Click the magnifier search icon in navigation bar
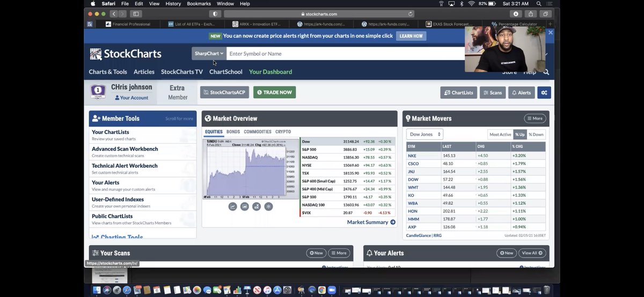The height and width of the screenshot is (297, 644). point(546,72)
